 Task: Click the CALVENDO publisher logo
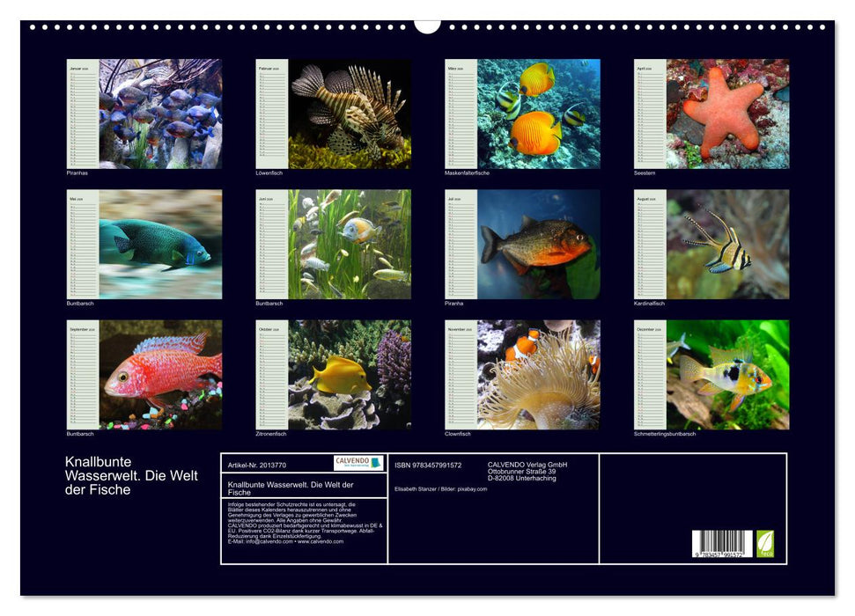[354, 461]
